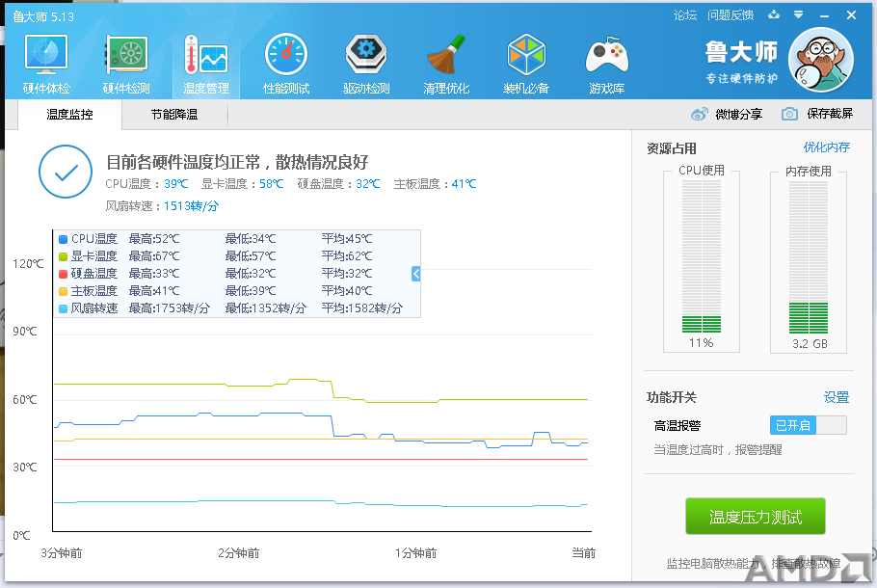Image resolution: width=877 pixels, height=588 pixels.
Task: Click the 微博分享 text button
Action: [739, 114]
